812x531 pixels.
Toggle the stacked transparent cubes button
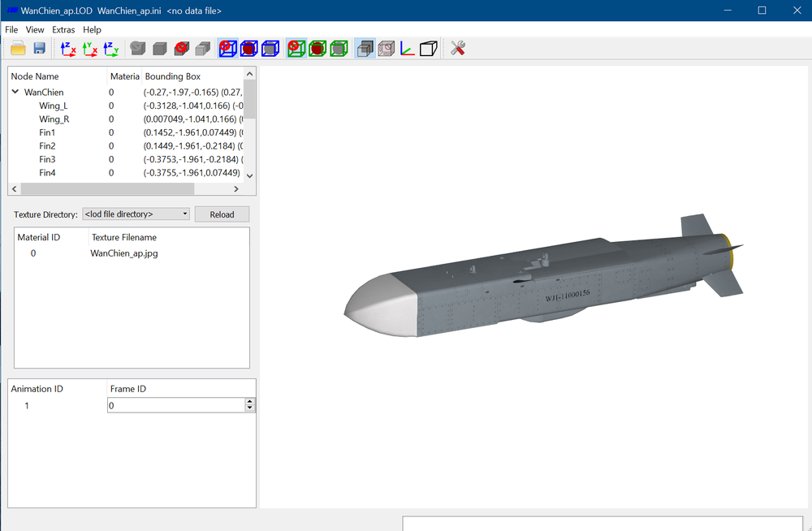click(x=365, y=49)
